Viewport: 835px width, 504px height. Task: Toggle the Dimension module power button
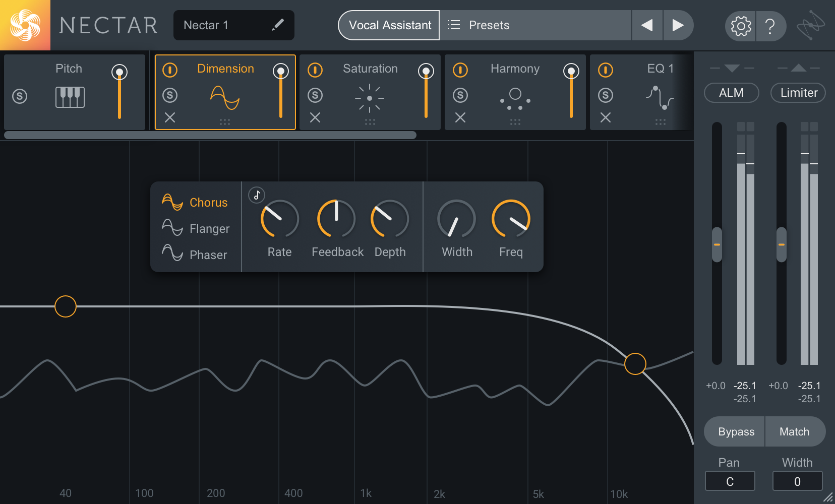pyautogui.click(x=170, y=70)
